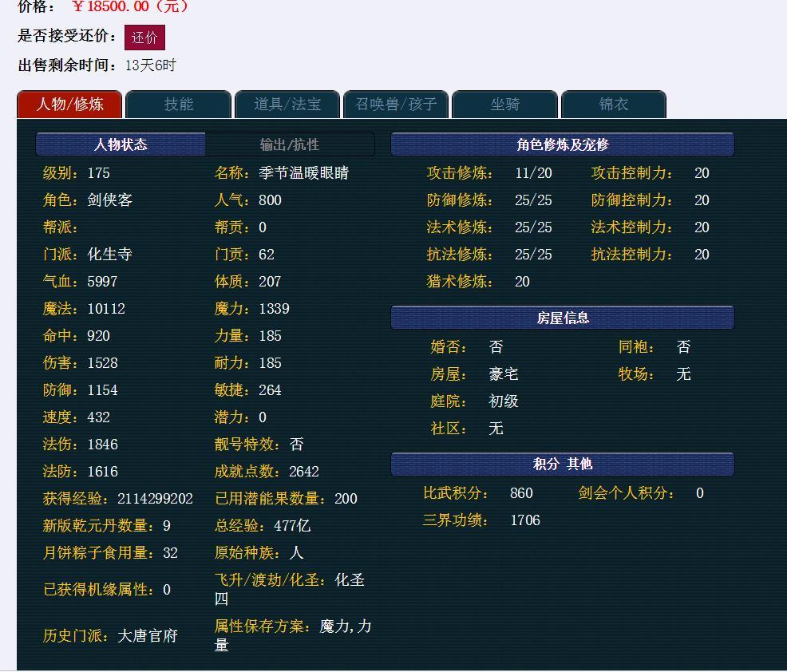The image size is (787, 672).
Task: Click the 积分 其他 section header
Action: tap(562, 464)
